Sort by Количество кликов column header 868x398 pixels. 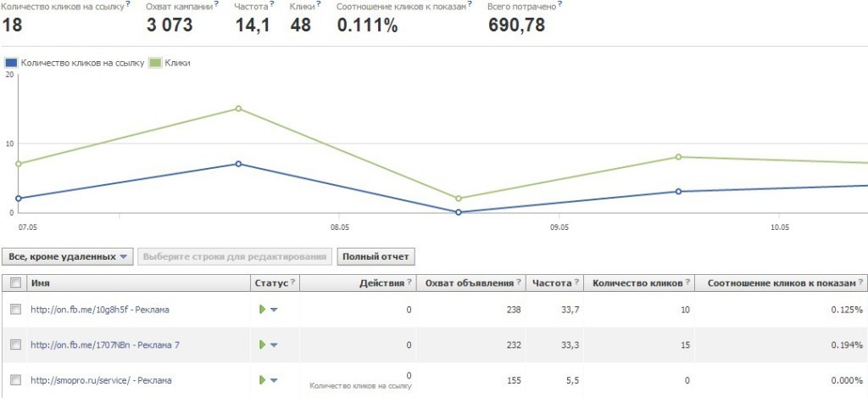click(x=637, y=283)
